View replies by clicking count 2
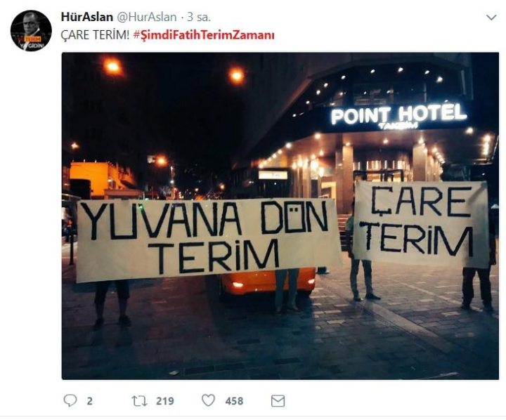This screenshot has height=420, width=506. pyautogui.click(x=90, y=401)
